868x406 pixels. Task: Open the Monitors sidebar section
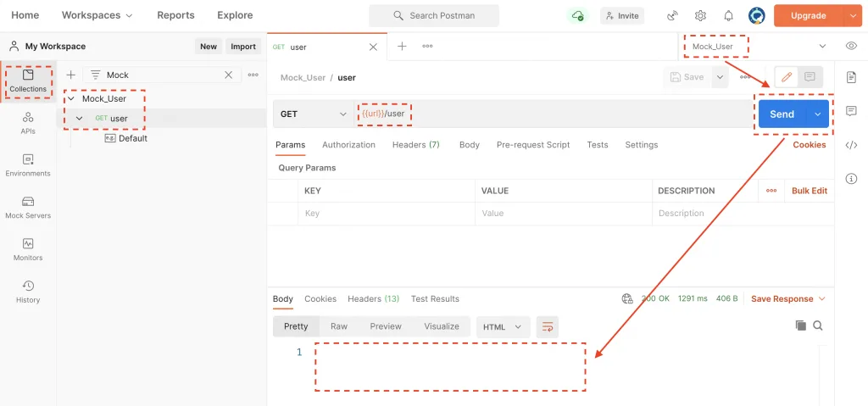coord(28,249)
